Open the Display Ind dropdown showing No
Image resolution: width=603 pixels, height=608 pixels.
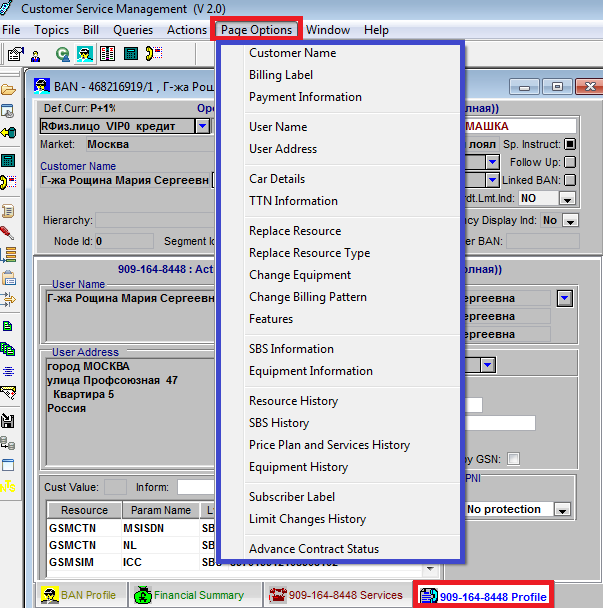(570, 221)
